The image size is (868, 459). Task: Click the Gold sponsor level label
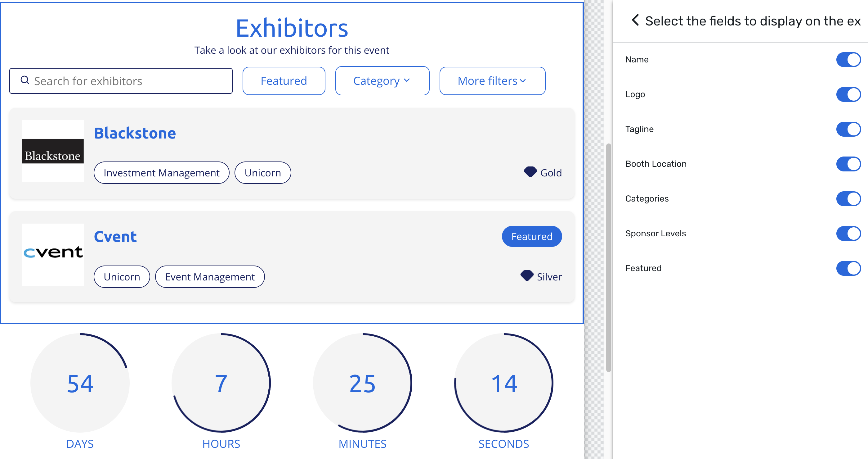click(x=551, y=173)
